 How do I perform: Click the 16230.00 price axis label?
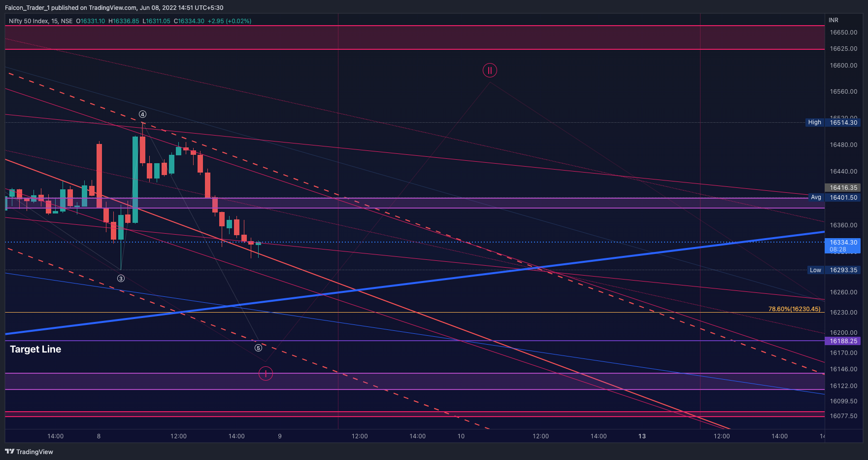point(843,313)
